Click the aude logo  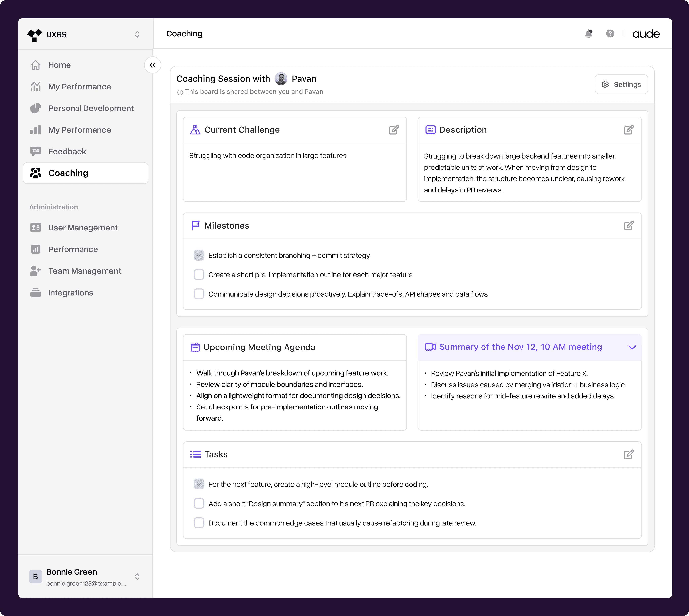point(646,34)
